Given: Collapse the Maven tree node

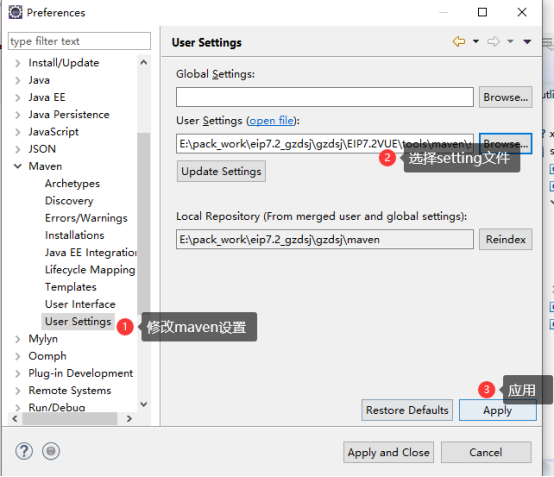Looking at the screenshot, I should click(18, 166).
